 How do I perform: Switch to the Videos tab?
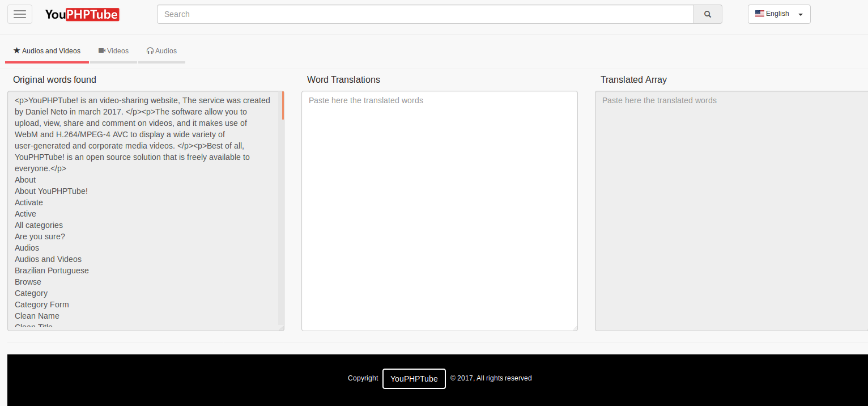(x=113, y=51)
